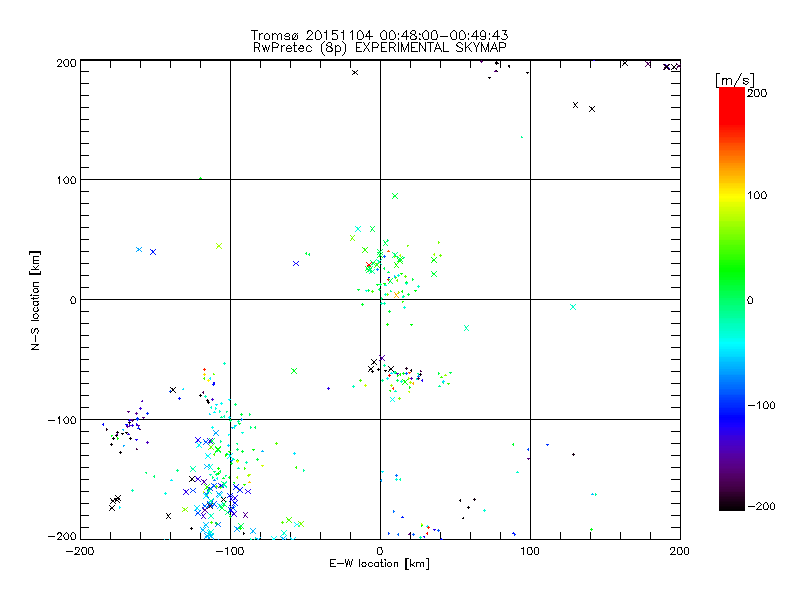Click the x-axis tick label 200
800x600 pixels.
[680, 551]
